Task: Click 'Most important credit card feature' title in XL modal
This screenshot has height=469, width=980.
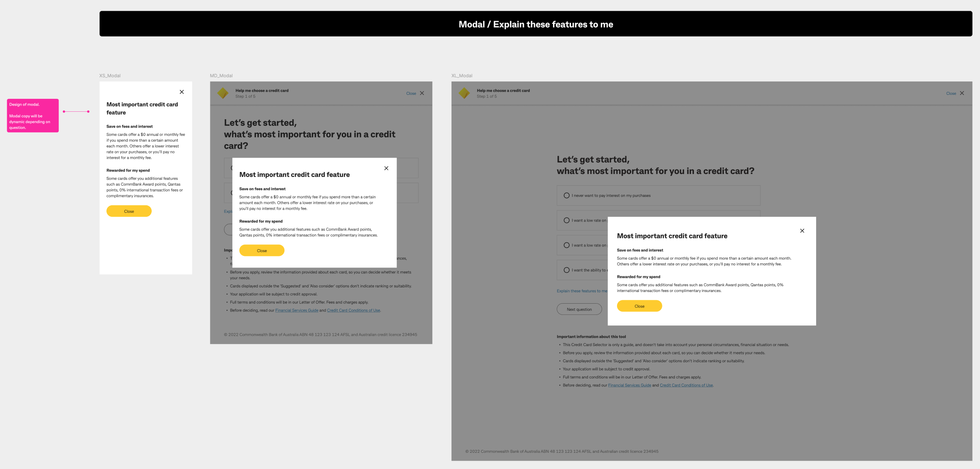Action: tap(672, 236)
